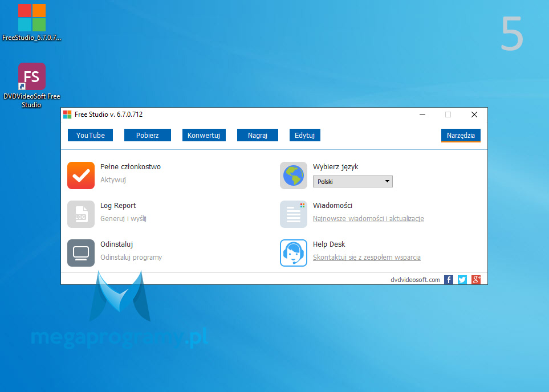Click Odinstaluj programy link

(x=131, y=258)
